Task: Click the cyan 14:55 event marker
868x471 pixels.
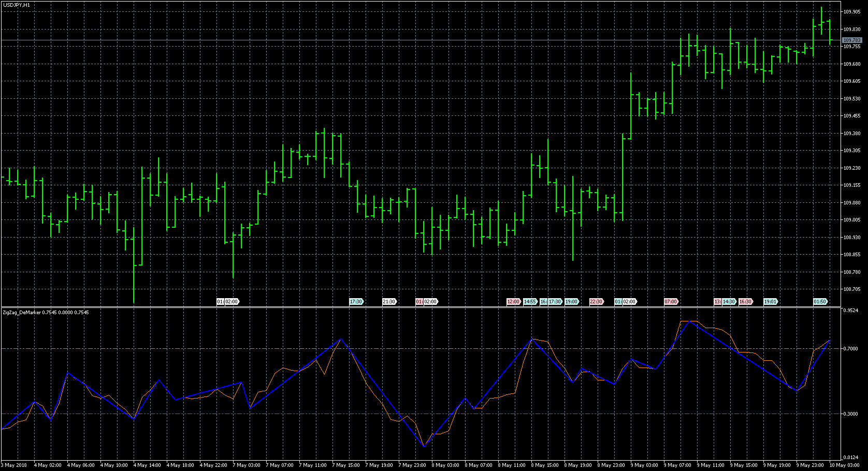Action: pyautogui.click(x=530, y=302)
